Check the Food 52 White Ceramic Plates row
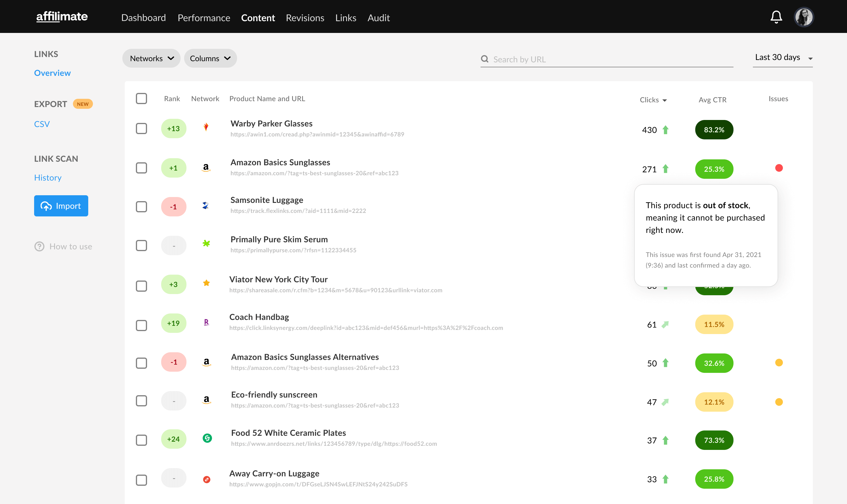 pyautogui.click(x=141, y=440)
